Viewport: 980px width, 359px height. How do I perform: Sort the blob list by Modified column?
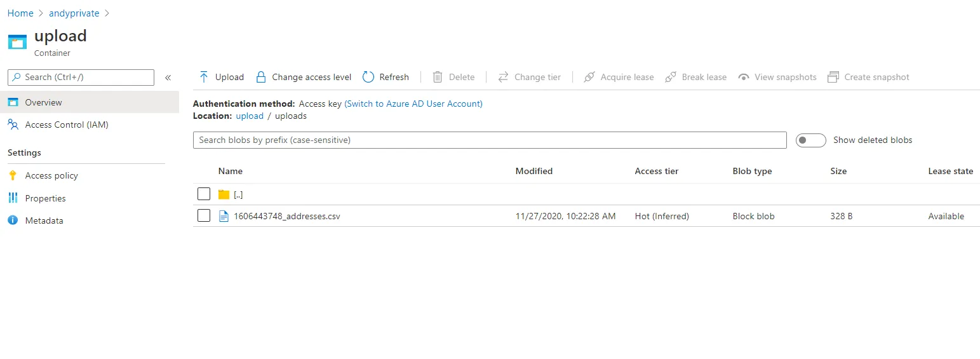534,171
